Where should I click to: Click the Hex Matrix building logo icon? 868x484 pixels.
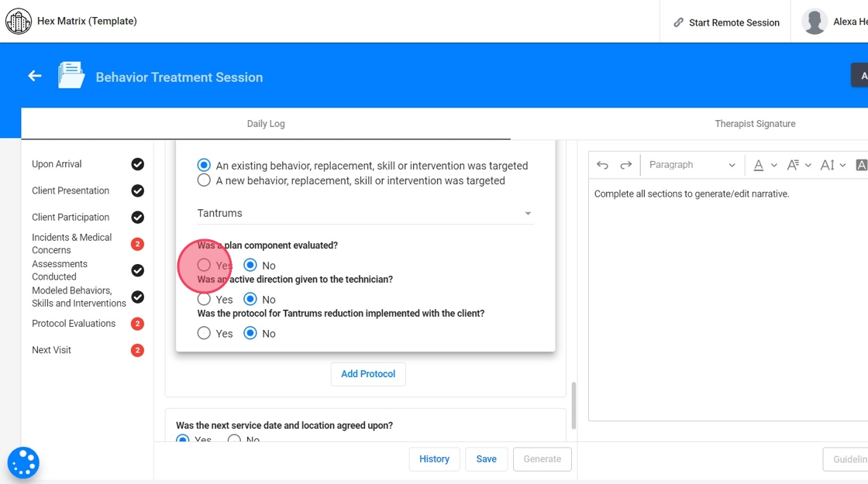[x=19, y=22]
